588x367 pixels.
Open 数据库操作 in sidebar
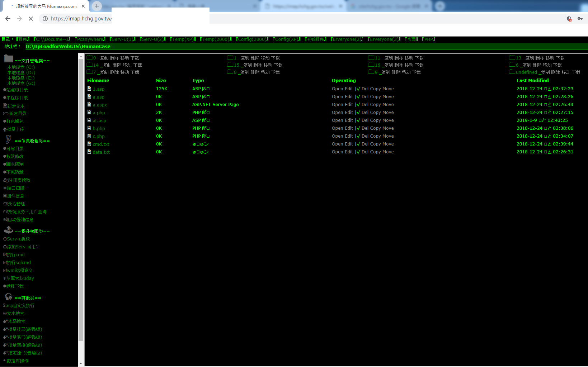[16, 361]
